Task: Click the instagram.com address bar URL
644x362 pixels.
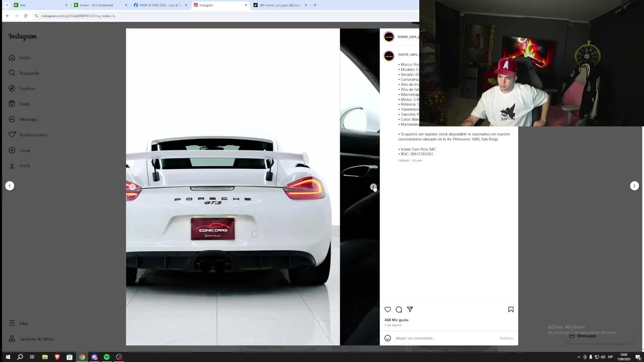Action: click(78, 16)
